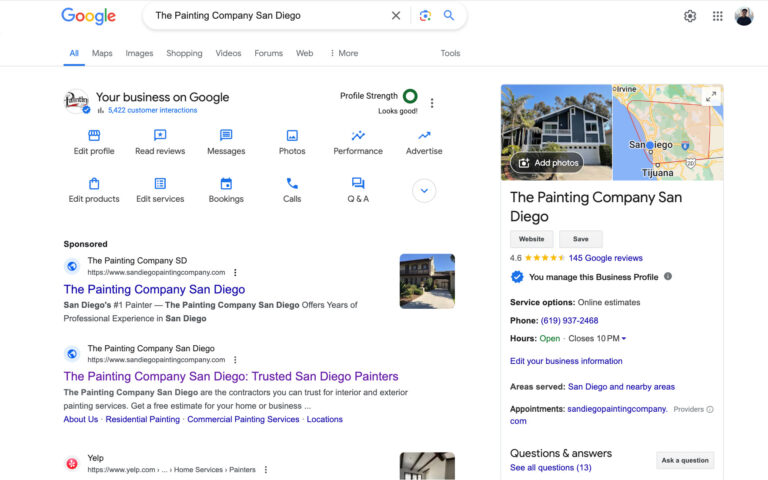The image size is (768, 480).
Task: Open the Edit products bag icon
Action: coord(94,183)
